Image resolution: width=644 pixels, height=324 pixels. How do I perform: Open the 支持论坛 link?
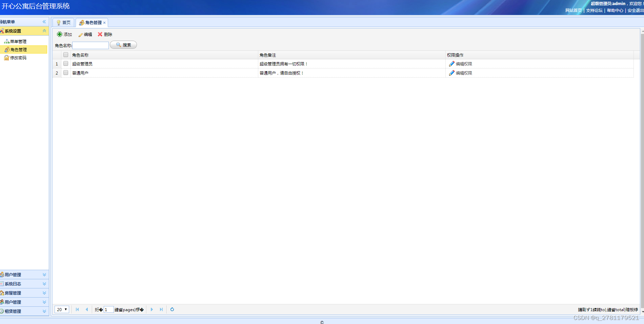(595, 11)
